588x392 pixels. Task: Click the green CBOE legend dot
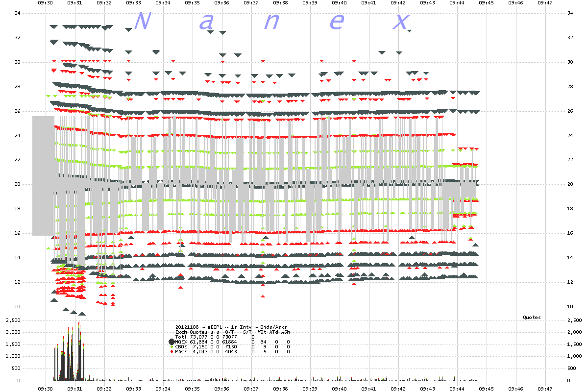coord(171,346)
